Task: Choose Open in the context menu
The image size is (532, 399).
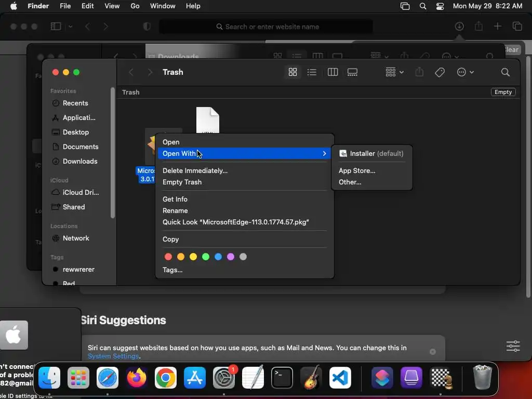Action: [x=244, y=142]
